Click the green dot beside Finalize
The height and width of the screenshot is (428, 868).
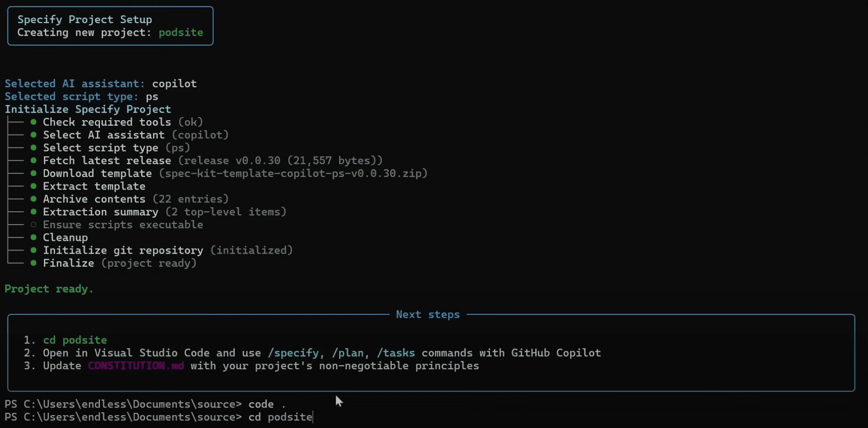(34, 263)
